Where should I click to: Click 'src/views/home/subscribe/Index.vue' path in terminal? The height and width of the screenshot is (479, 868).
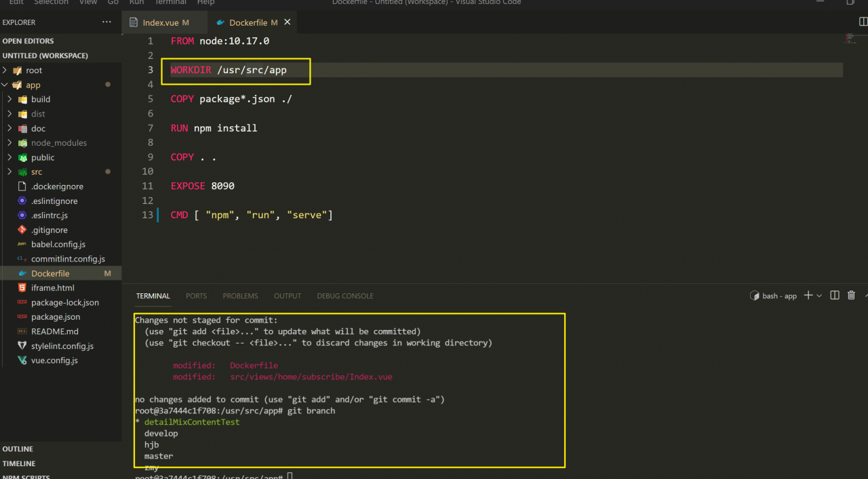311,377
